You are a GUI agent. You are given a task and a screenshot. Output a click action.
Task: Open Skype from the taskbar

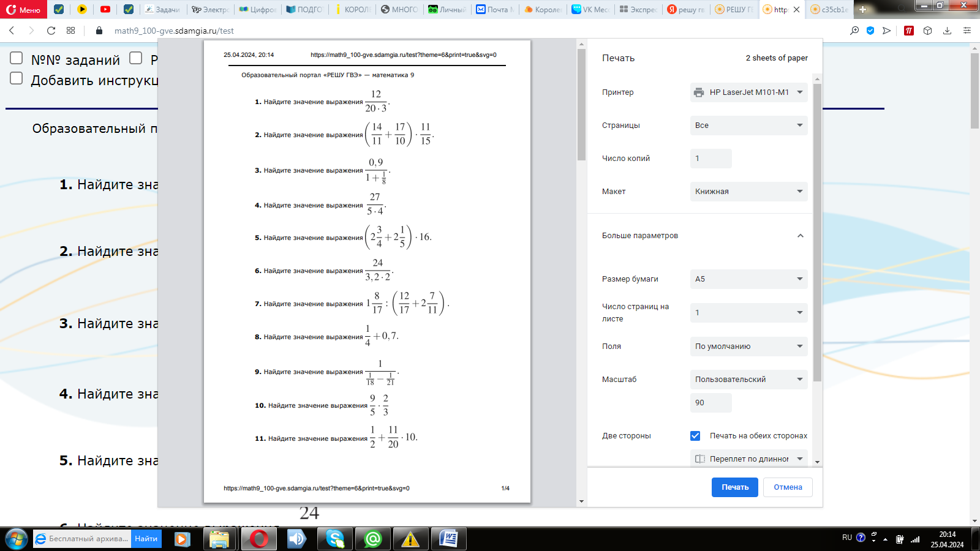[x=335, y=539]
